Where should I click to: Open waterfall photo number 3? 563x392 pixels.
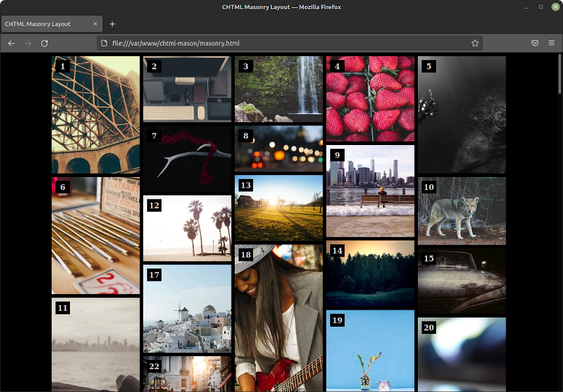coord(279,89)
